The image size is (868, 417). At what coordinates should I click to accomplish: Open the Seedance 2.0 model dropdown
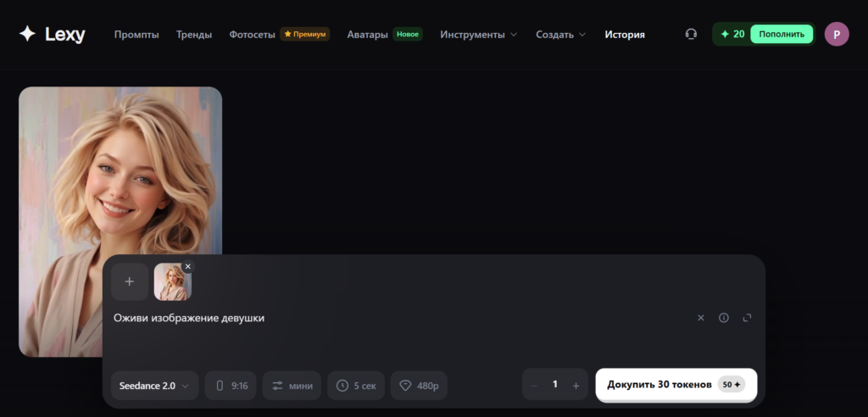pos(154,386)
